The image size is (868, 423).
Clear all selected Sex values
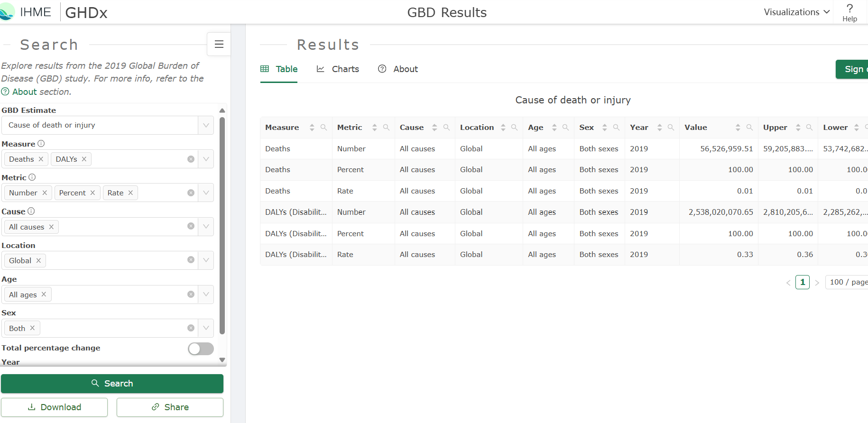point(191,328)
